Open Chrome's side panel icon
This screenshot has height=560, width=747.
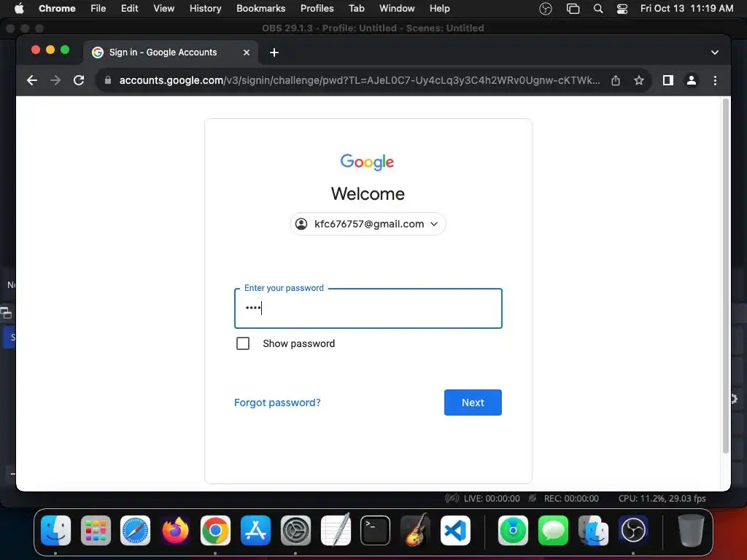pyautogui.click(x=668, y=80)
